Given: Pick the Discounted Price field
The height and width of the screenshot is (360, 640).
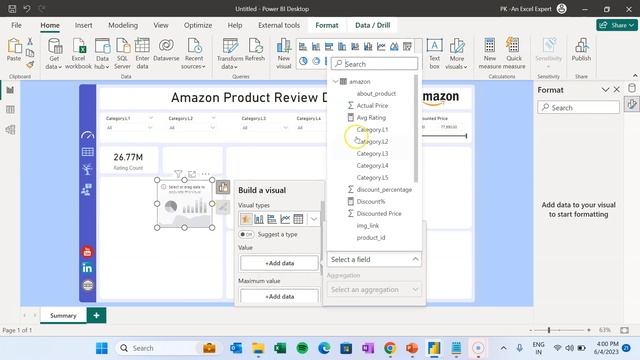Looking at the screenshot, I should 379,213.
